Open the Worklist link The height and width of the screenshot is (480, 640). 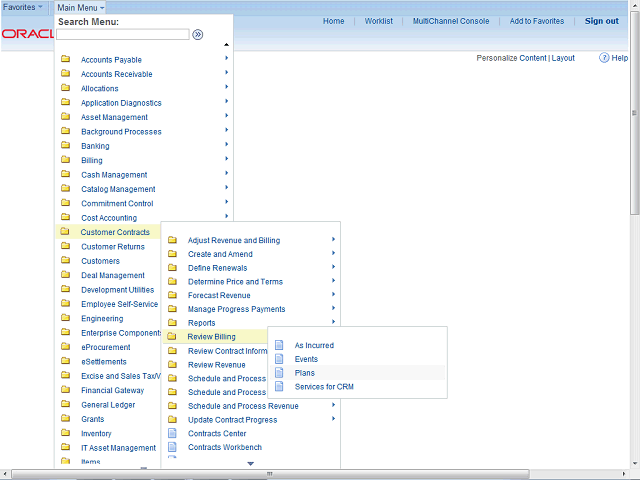point(379,21)
